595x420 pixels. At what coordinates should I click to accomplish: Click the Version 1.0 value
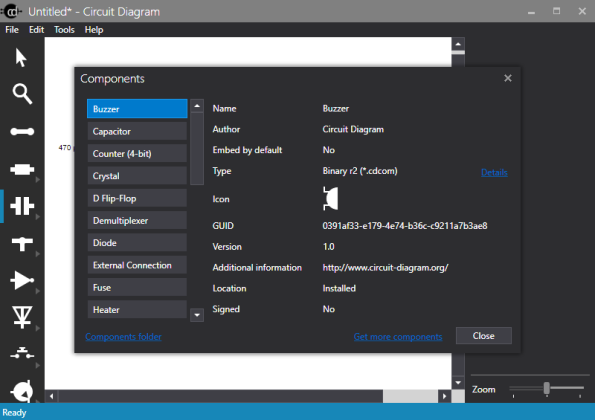click(329, 247)
